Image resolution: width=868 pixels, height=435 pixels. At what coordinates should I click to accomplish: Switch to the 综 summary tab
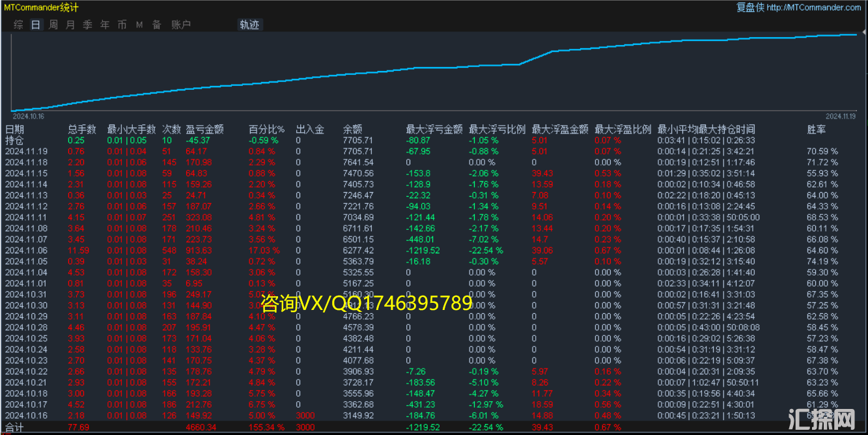pos(18,25)
